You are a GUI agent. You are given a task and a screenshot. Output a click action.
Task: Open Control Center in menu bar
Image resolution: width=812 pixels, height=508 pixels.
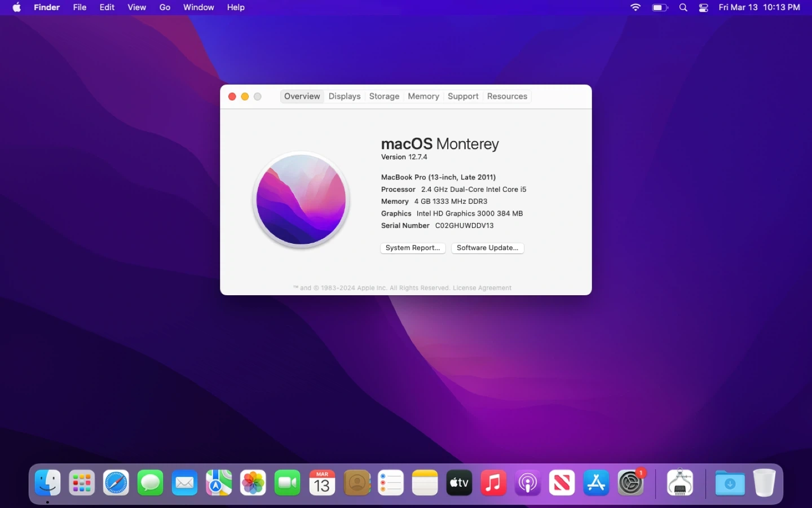point(704,8)
